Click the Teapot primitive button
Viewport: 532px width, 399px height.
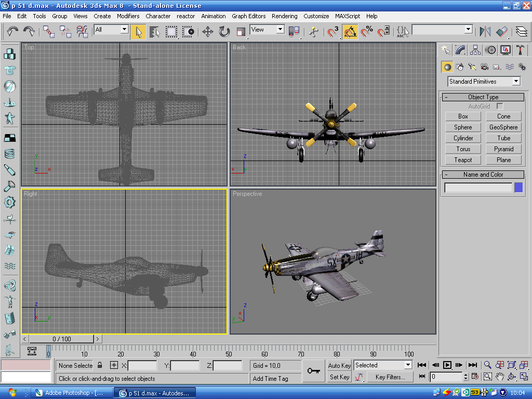click(x=463, y=160)
